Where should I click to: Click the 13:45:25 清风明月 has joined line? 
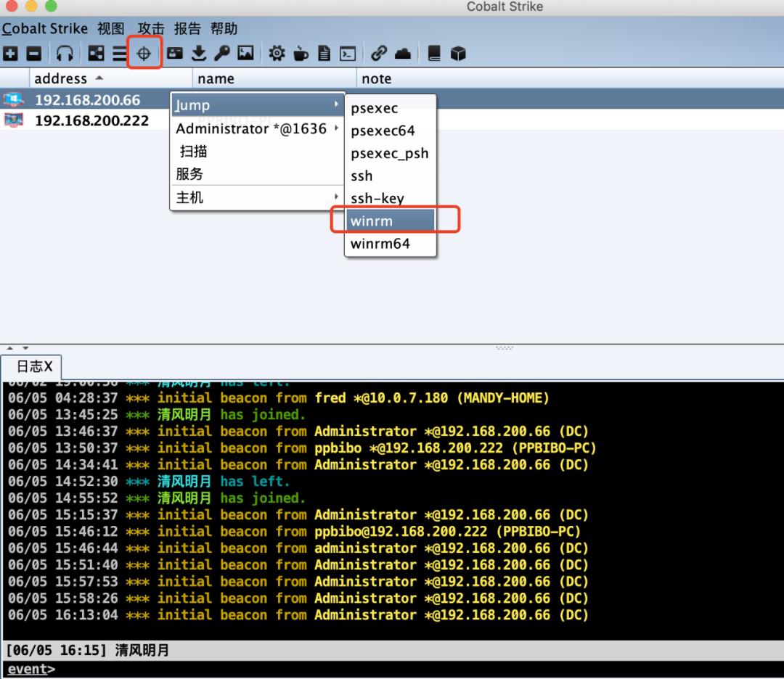click(x=156, y=415)
